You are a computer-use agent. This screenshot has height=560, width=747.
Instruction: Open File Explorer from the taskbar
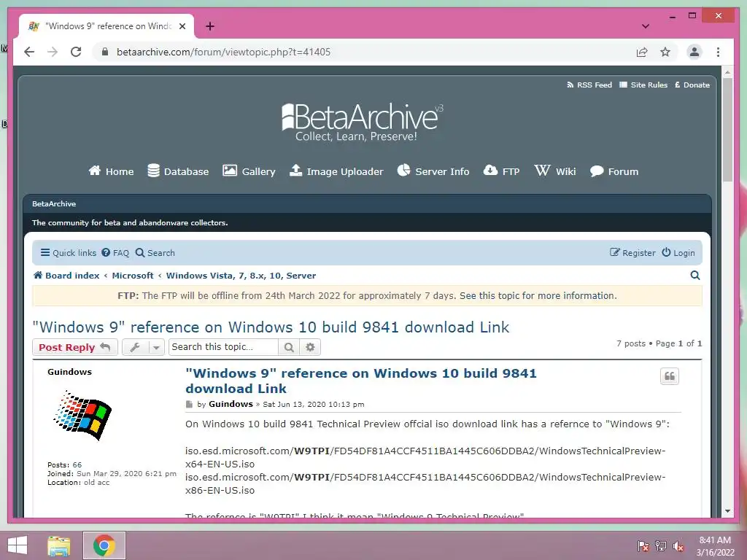point(59,545)
